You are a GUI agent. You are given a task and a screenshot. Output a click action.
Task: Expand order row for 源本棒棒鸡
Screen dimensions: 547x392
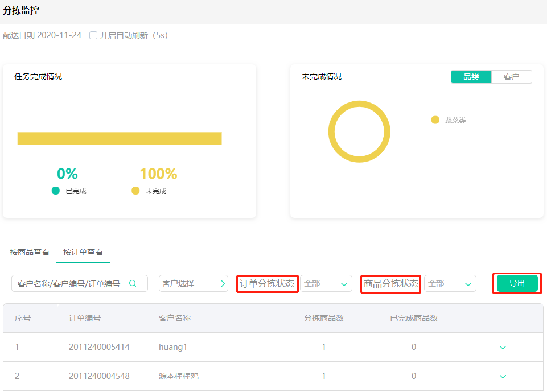tap(503, 376)
